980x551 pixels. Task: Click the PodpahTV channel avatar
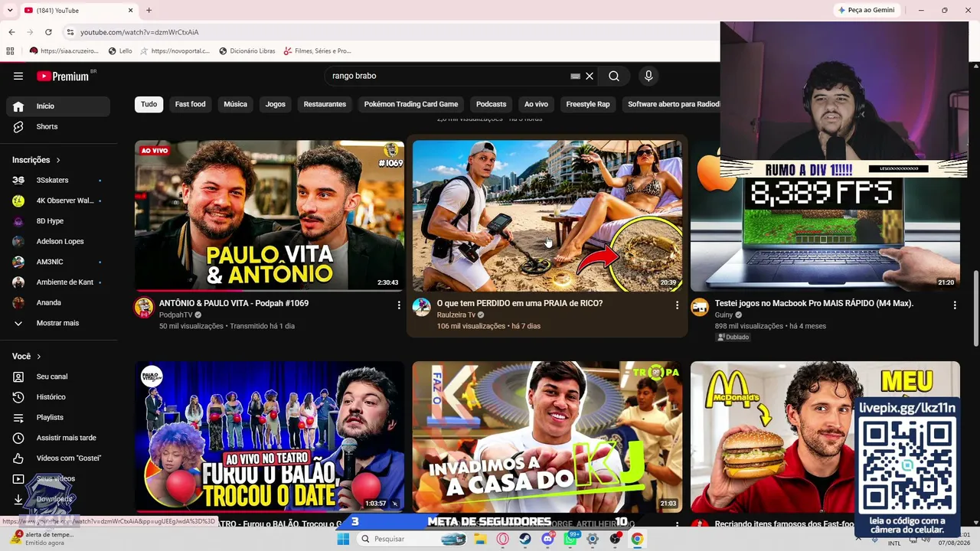144,308
